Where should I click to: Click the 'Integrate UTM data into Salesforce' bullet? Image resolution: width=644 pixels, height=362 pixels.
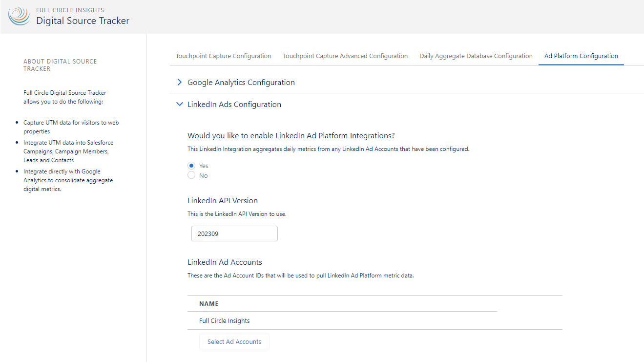click(68, 151)
